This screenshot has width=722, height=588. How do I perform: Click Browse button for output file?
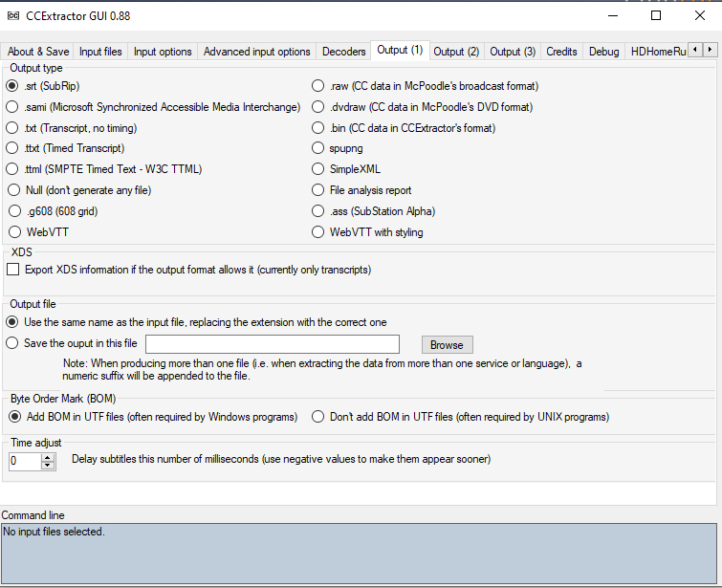coord(448,345)
